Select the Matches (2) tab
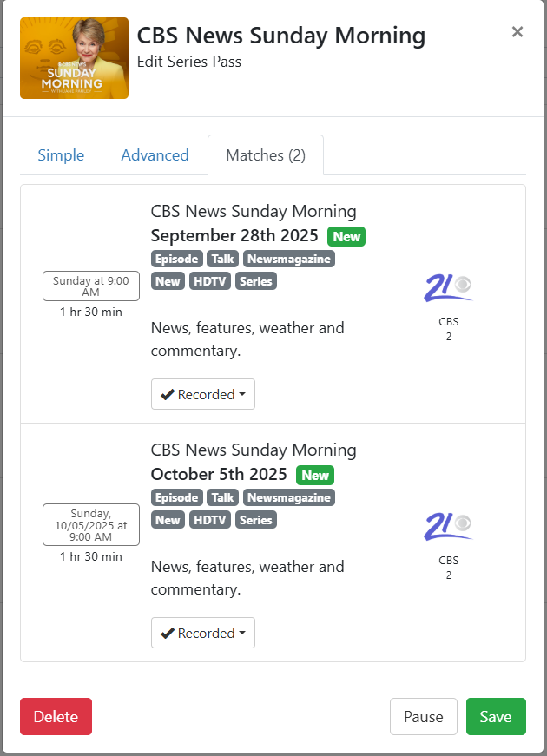This screenshot has height=756, width=547. (265, 155)
